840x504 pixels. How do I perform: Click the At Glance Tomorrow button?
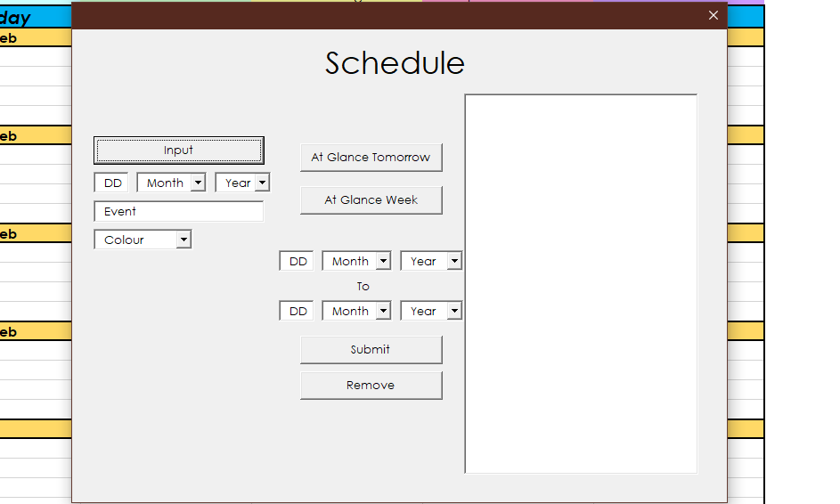[371, 158]
